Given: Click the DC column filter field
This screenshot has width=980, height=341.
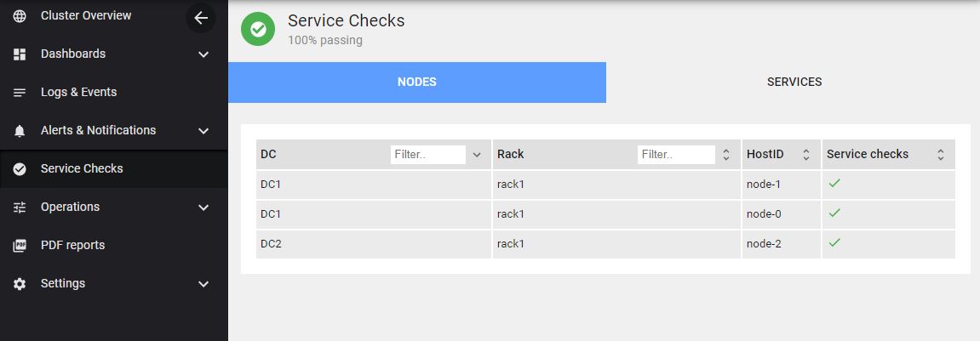Looking at the screenshot, I should 427,155.
